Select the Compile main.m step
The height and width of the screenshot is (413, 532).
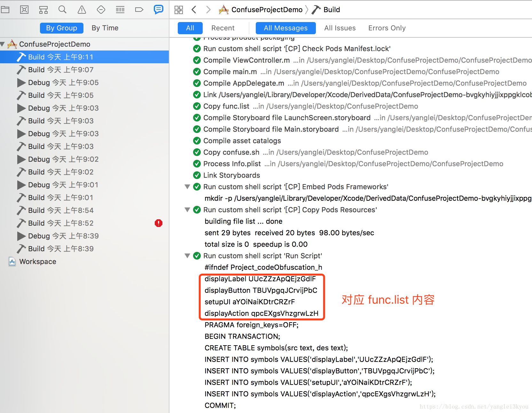351,72
